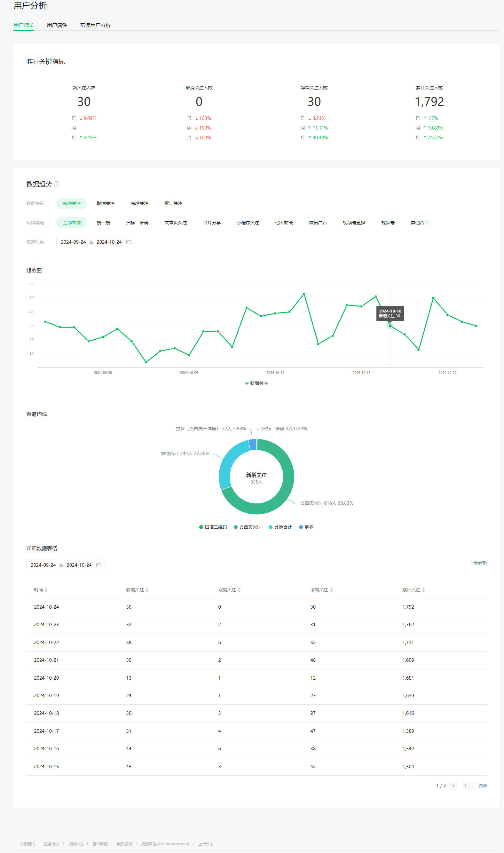
Task: Filter channel by 小程序关注
Action: coord(248,223)
